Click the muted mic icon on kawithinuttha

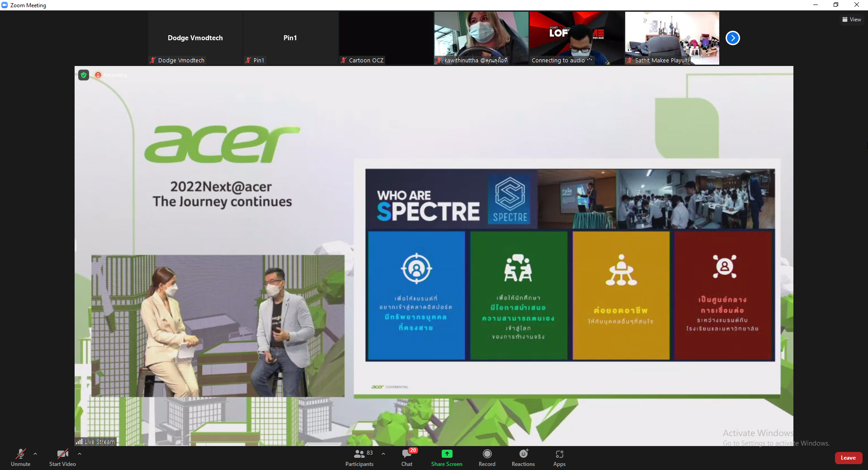pos(439,60)
